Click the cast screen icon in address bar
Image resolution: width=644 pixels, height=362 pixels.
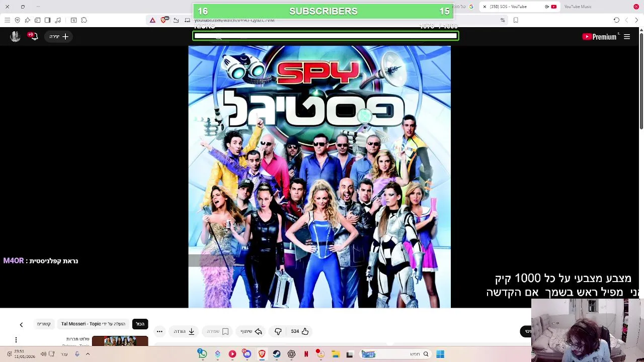[x=187, y=20]
